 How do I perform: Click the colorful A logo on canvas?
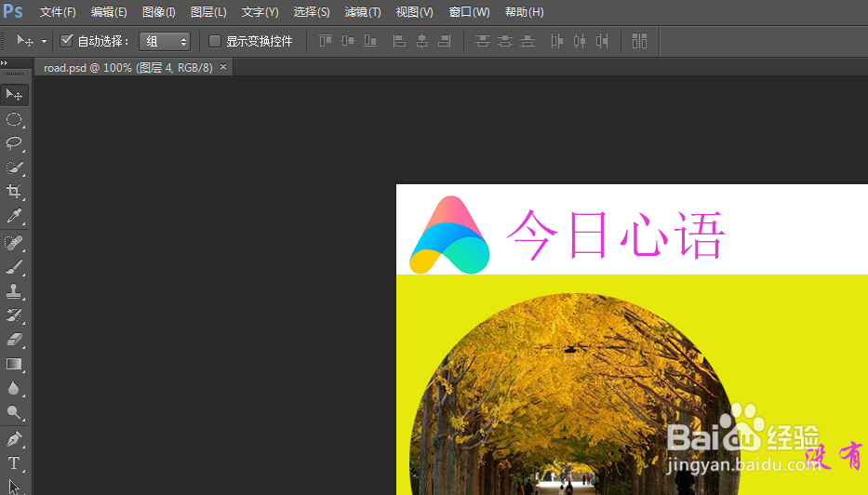449,234
